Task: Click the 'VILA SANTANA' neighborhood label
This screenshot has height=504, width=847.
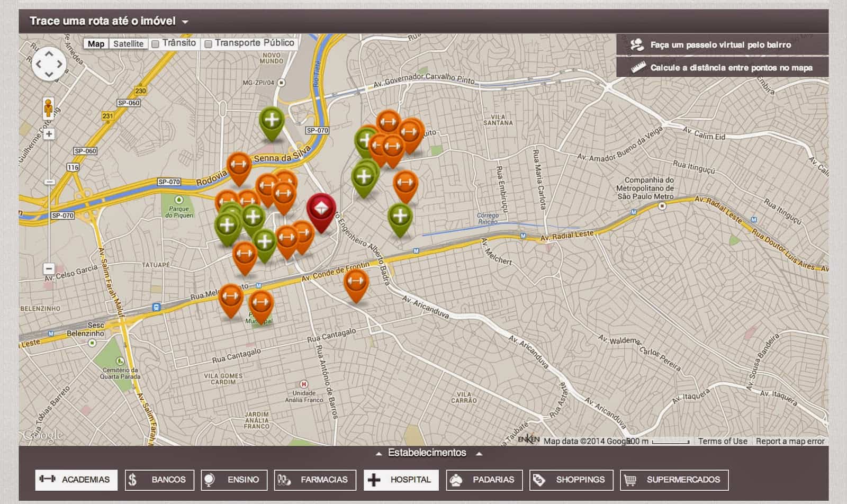Action: point(498,120)
